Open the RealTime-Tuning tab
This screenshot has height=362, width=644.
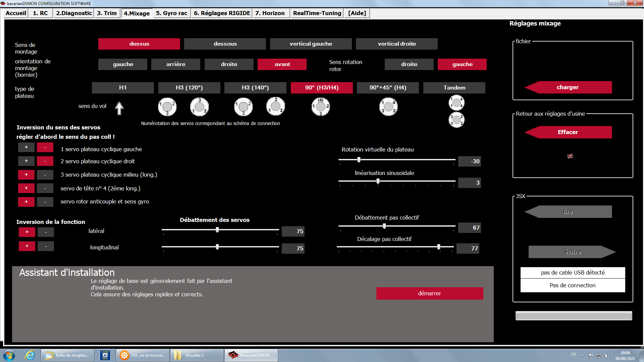317,13
